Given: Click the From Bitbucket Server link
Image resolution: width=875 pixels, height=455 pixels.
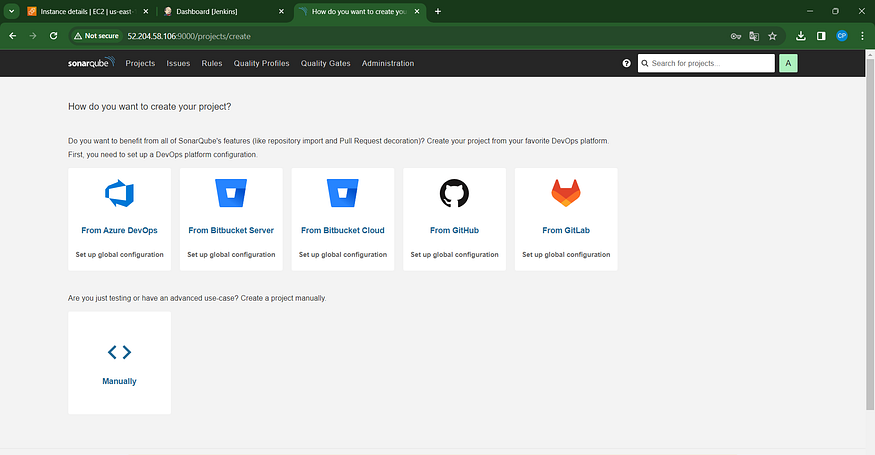Looking at the screenshot, I should pyautogui.click(x=231, y=230).
